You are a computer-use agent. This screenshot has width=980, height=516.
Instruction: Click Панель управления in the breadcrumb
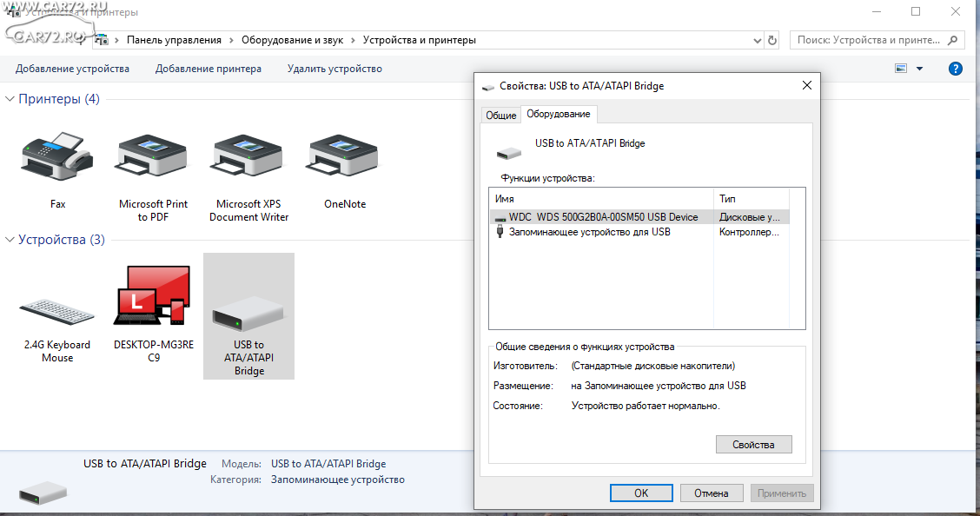174,40
